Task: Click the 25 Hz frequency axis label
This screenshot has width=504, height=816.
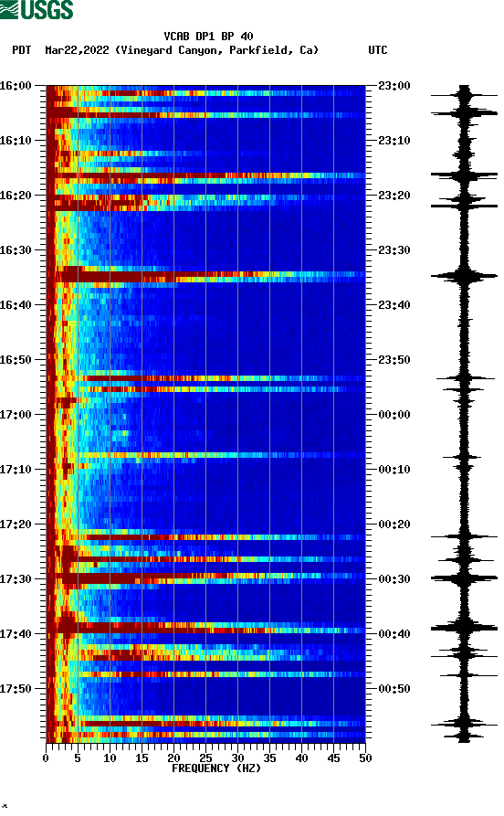Action: tap(205, 758)
